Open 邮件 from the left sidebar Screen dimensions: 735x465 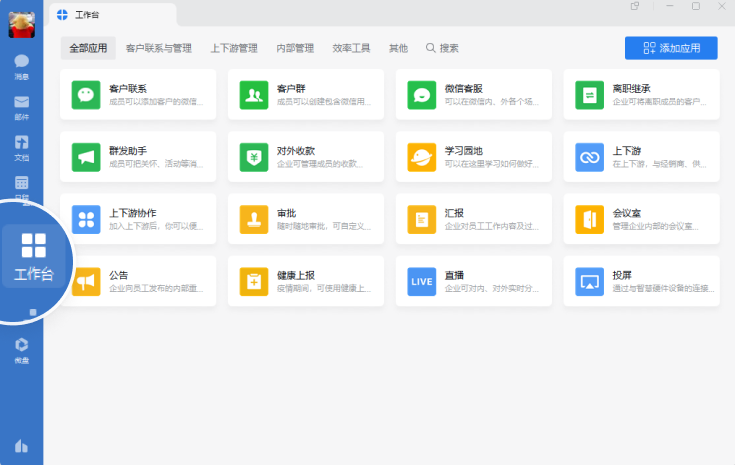21,106
